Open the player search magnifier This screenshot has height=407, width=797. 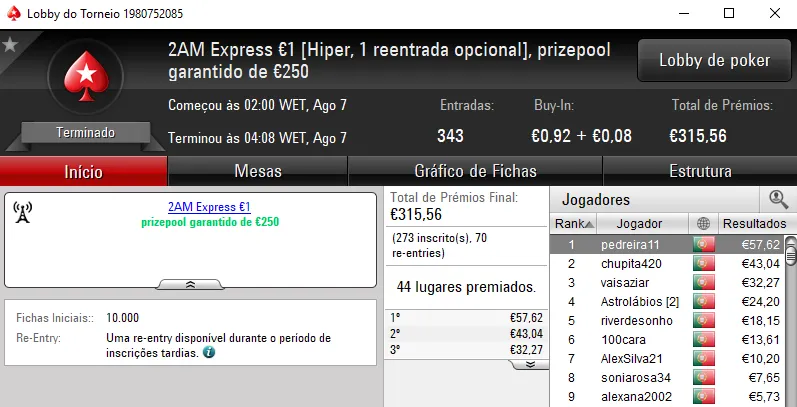point(777,199)
